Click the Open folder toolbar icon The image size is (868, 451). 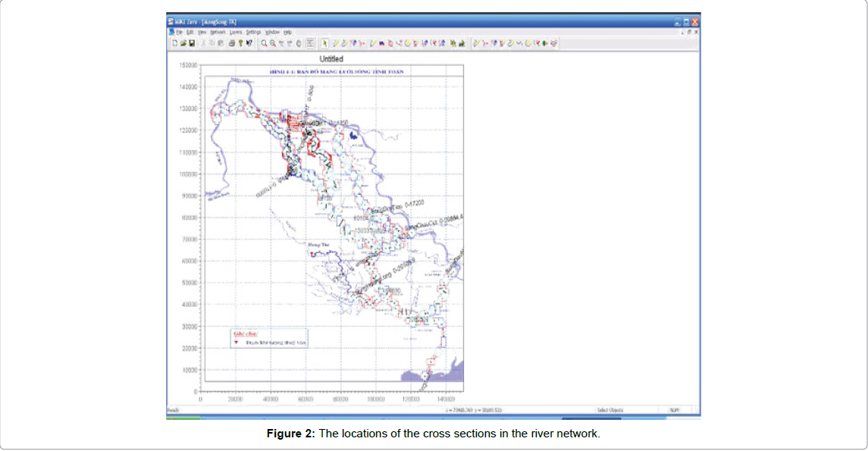183,43
